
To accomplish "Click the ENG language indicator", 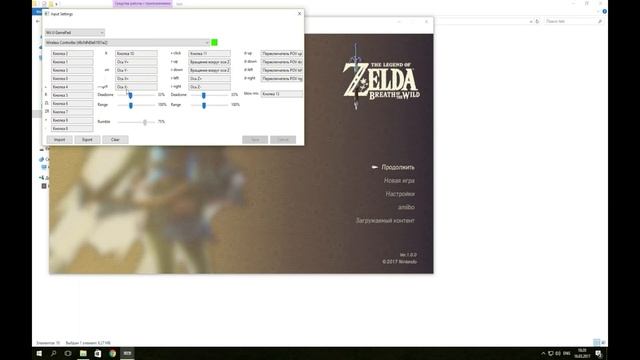I will (567, 353).
